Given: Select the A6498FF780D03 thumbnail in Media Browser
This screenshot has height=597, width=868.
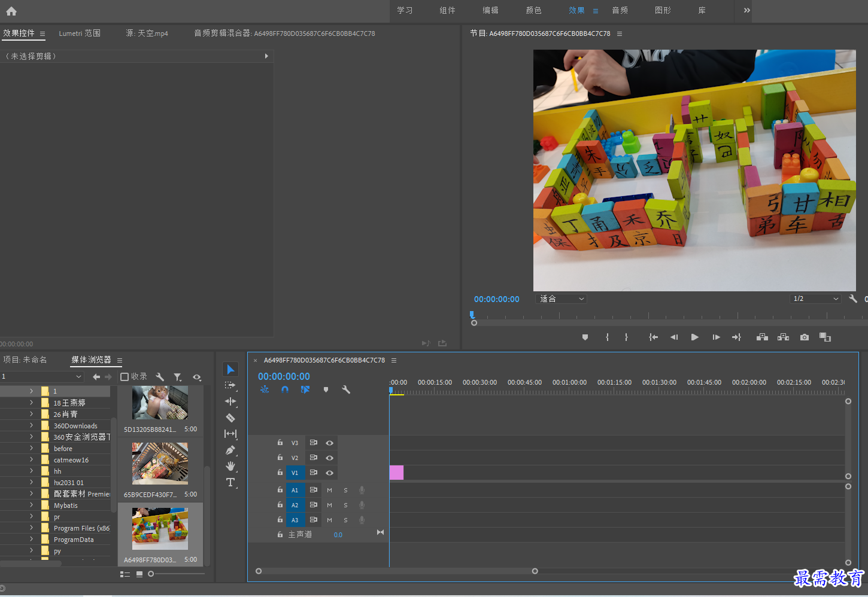Looking at the screenshot, I should coord(160,529).
